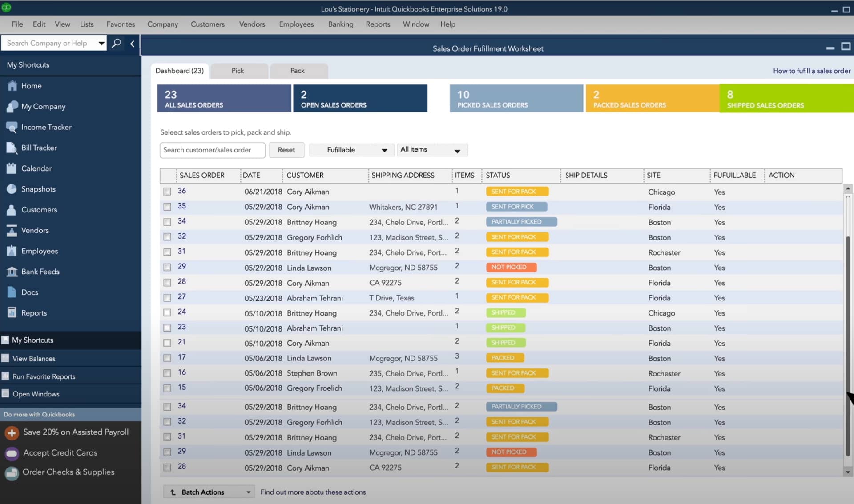The width and height of the screenshot is (854, 504).
Task: Open the Vendors sidebar icon
Action: pyautogui.click(x=12, y=230)
